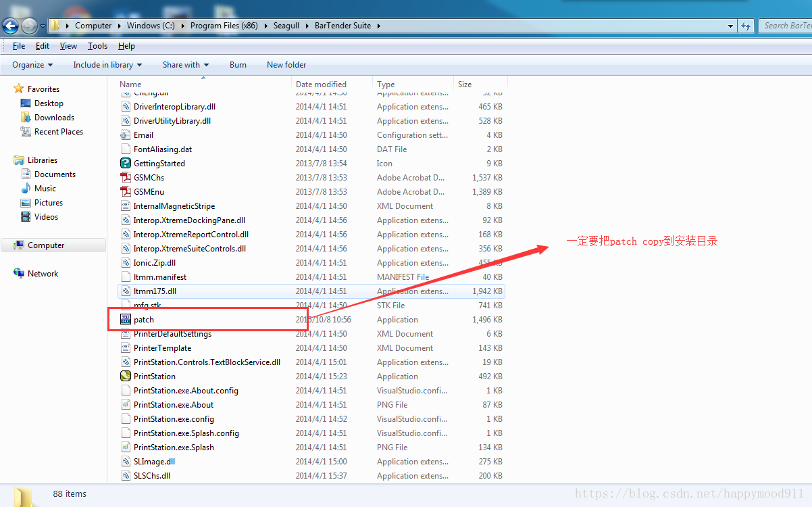Viewport: 812px width, 507px height.
Task: Select the DriverUtilityLibrary.dll file icon
Action: [x=126, y=121]
